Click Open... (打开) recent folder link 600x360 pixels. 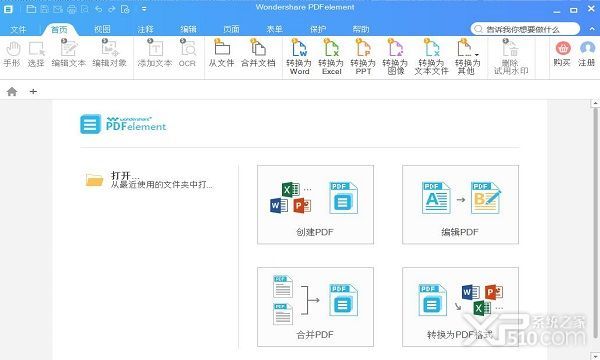[148, 180]
